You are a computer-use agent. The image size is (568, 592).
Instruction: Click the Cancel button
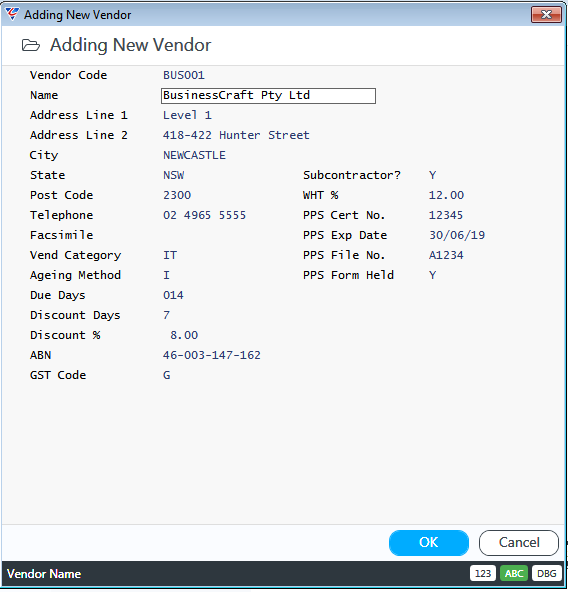(519, 543)
